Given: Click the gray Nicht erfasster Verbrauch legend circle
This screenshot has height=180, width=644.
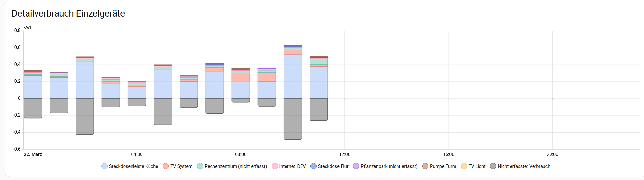Looking at the screenshot, I should tap(493, 166).
